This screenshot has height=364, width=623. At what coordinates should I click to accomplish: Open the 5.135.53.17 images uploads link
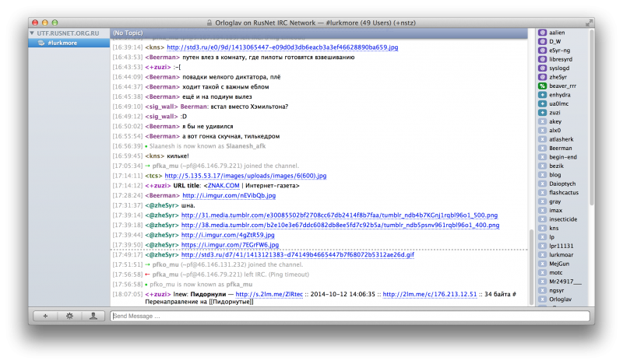(x=245, y=176)
